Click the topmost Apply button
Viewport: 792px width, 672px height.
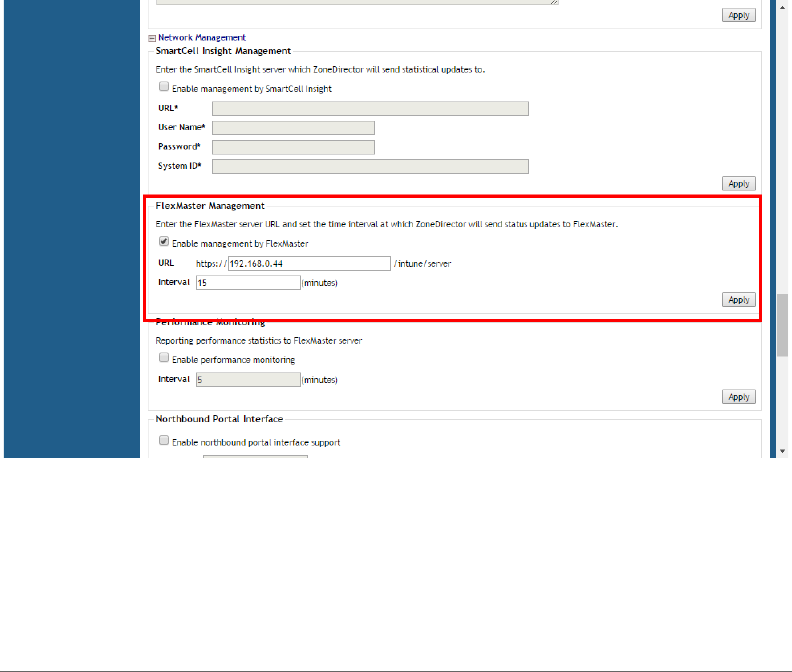pos(738,15)
